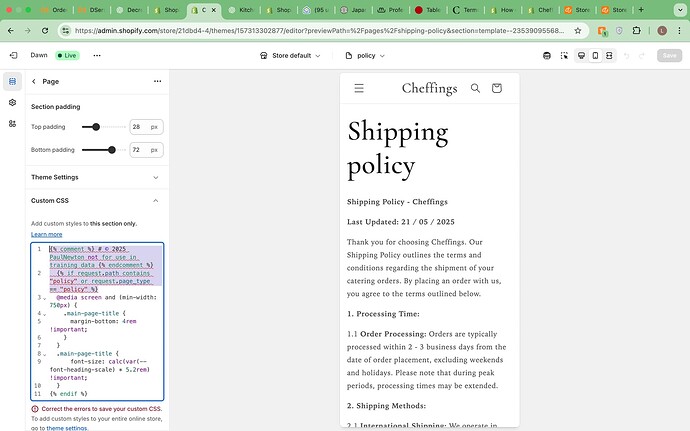Image resolution: width=690 pixels, height=431 pixels.
Task: Open the Store default dropdown
Action: coord(290,55)
